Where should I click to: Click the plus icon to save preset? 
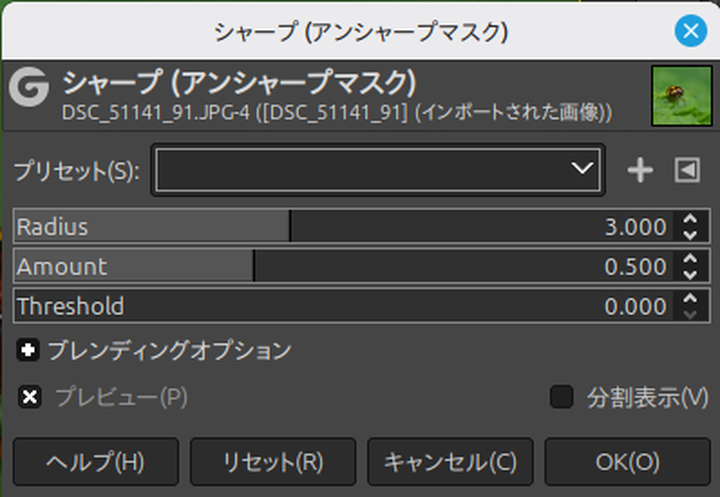pyautogui.click(x=640, y=171)
